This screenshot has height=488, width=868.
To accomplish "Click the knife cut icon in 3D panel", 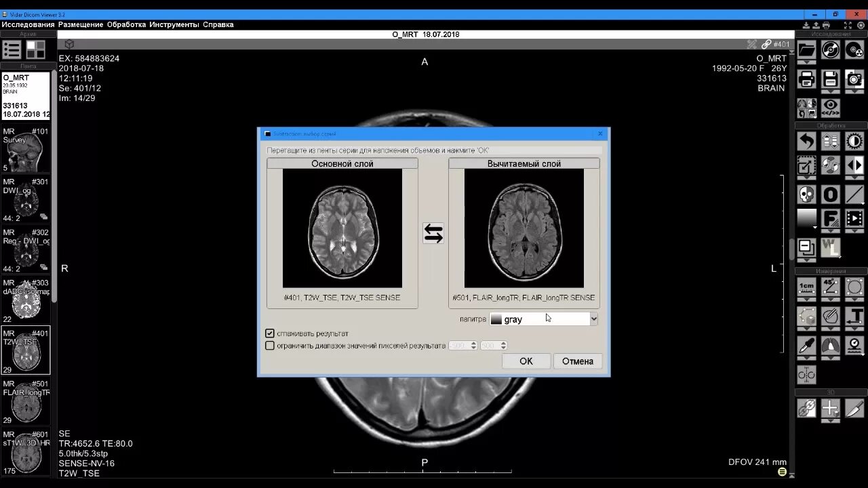I will pos(854,408).
